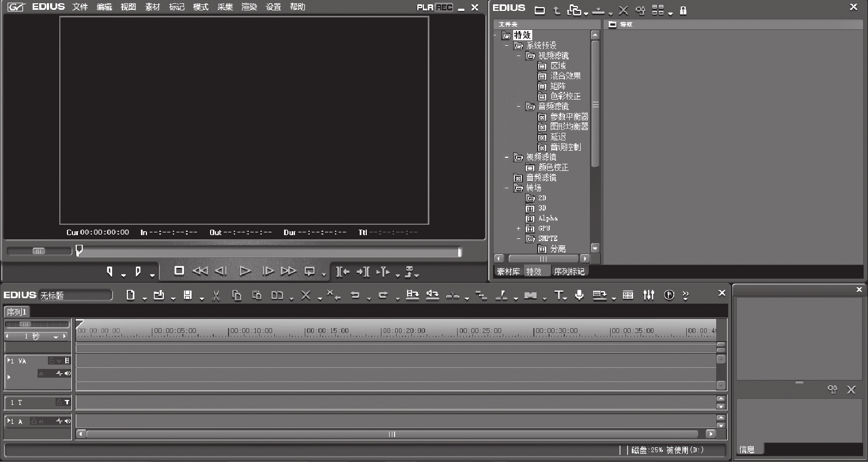Expand the GPU transitions folder
This screenshot has width=868, height=462.
tap(519, 229)
